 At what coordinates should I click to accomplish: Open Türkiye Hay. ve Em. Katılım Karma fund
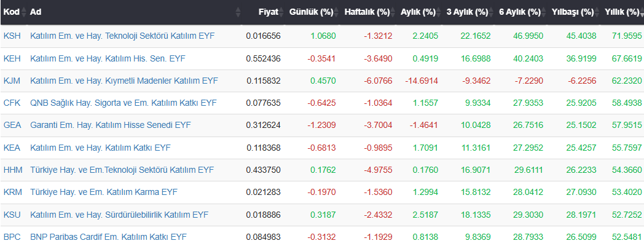pos(104,192)
